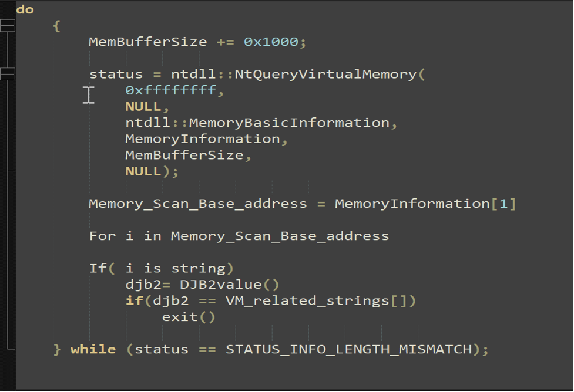Collapse the do-block fold marker beside the opening brace
Viewport: 574px width, 392px height.
(x=7, y=26)
